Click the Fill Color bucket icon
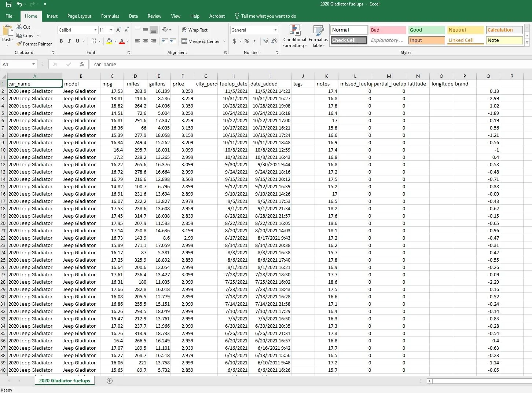 (109, 41)
